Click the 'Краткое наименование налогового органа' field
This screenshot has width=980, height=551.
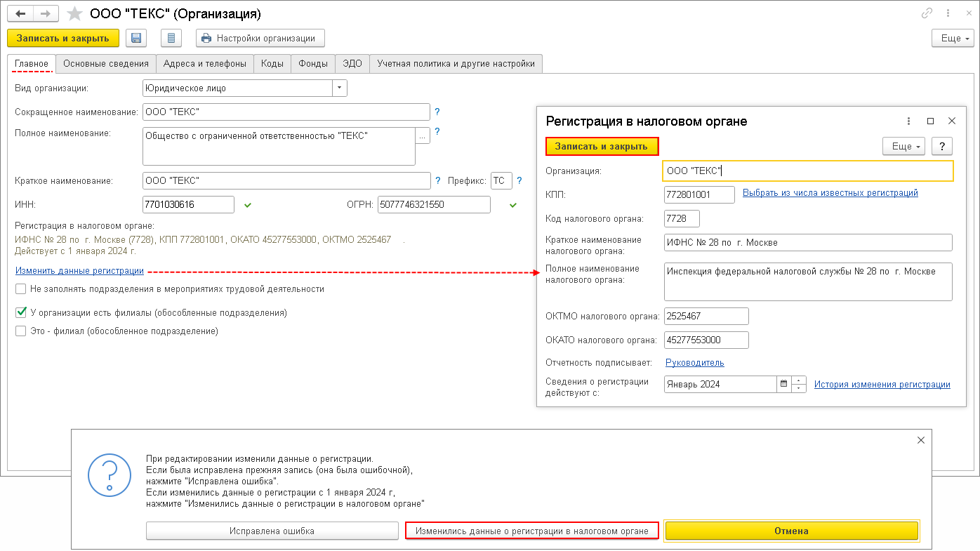click(808, 242)
